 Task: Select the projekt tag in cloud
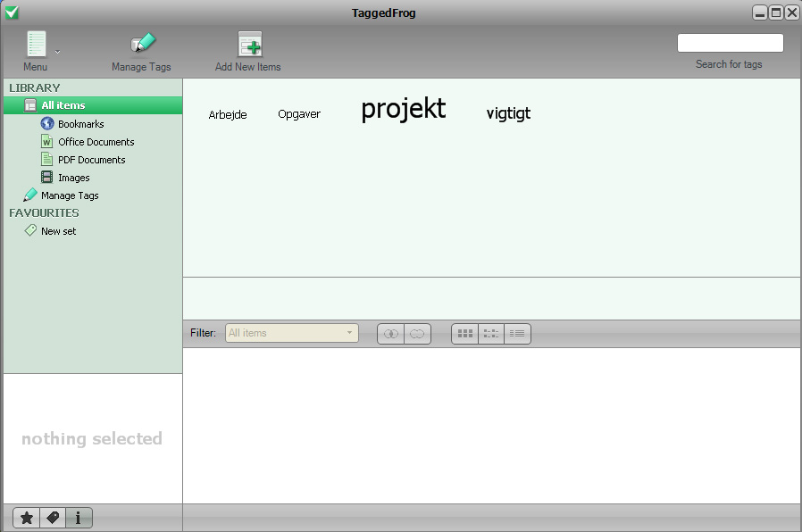click(x=404, y=109)
